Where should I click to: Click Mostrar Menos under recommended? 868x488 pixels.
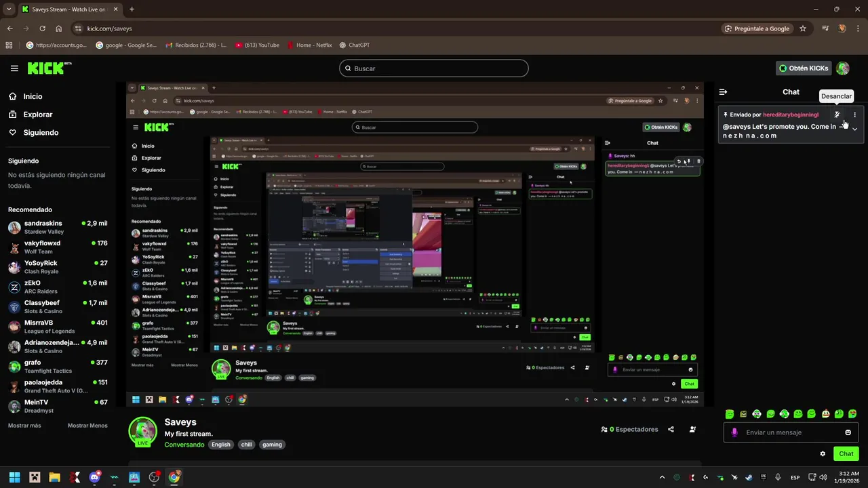pos(87,426)
